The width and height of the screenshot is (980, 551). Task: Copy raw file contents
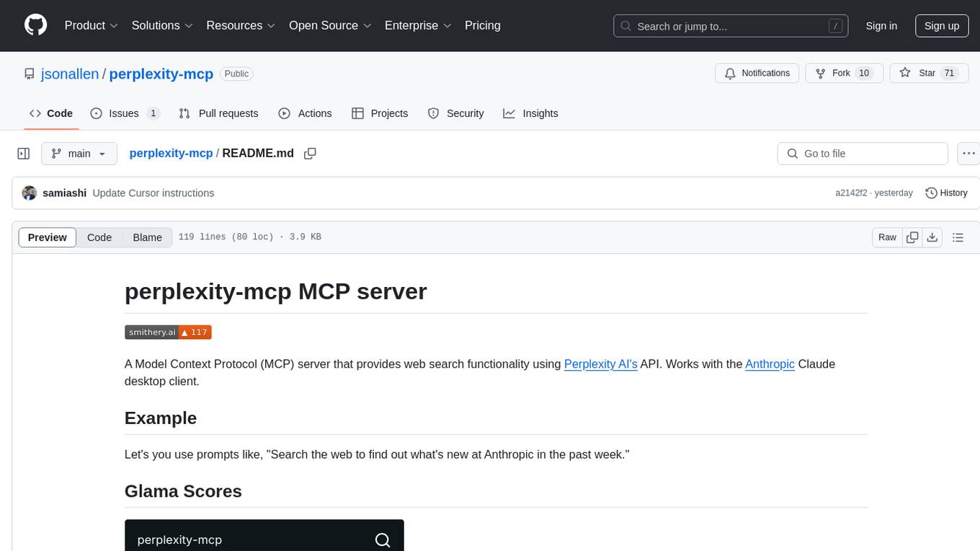click(912, 237)
